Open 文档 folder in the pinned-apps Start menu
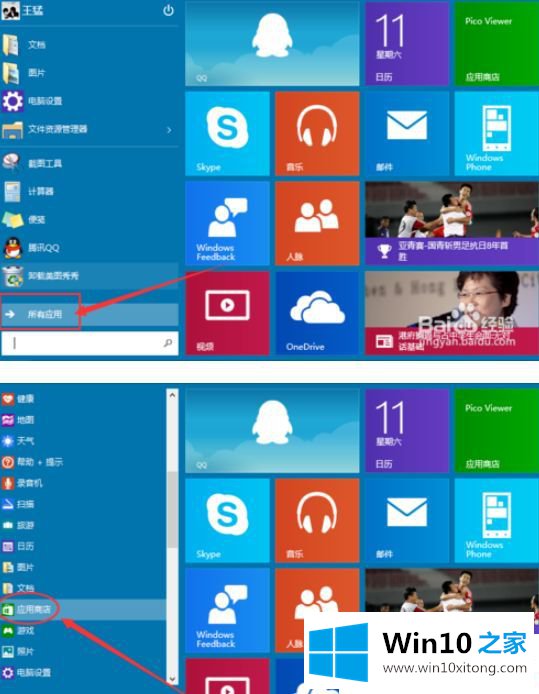The width and height of the screenshot is (539, 694). pyautogui.click(x=89, y=44)
